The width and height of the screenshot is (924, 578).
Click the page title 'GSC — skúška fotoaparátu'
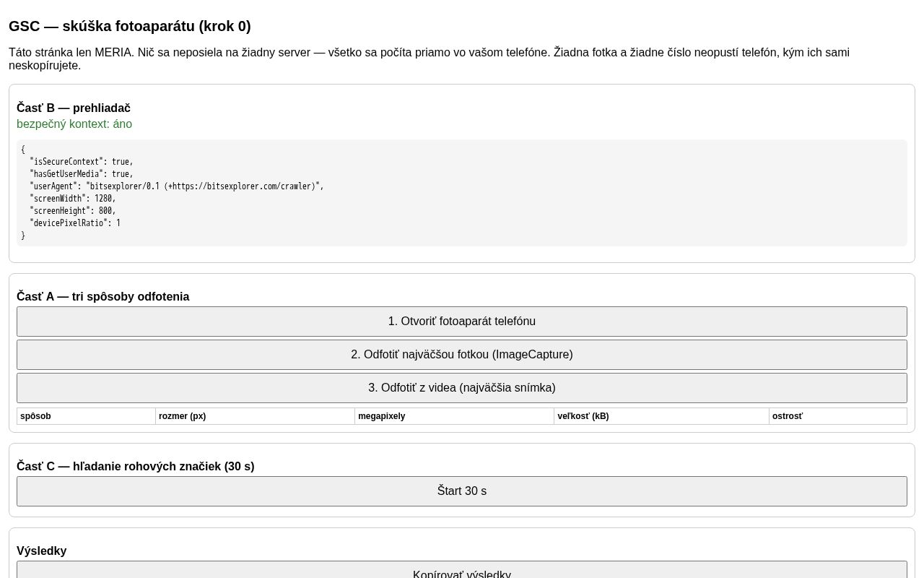tap(130, 27)
